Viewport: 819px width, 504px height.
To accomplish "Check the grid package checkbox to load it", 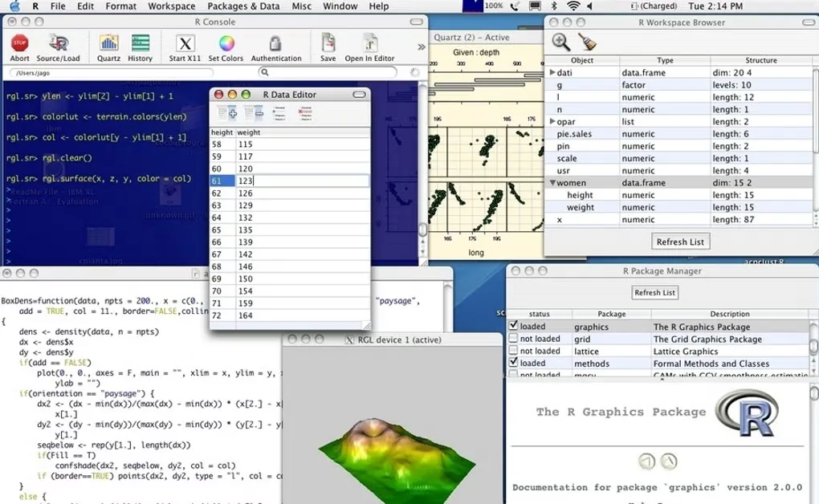I will pos(513,339).
